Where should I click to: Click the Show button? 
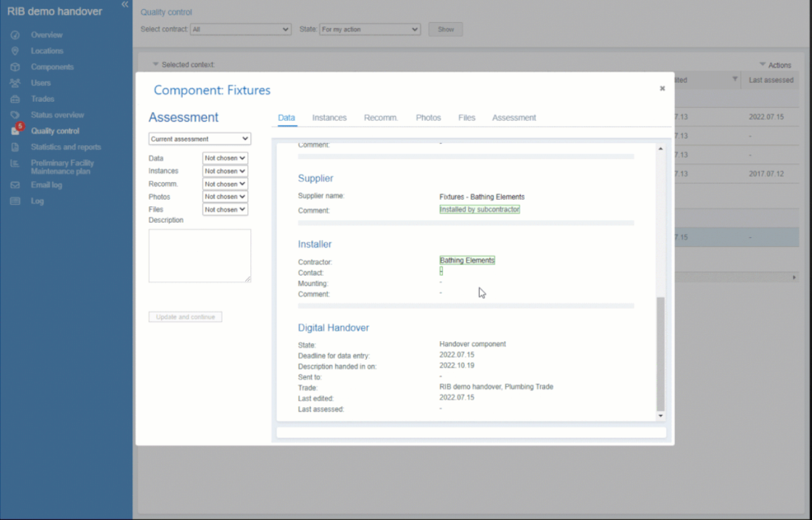coord(445,29)
